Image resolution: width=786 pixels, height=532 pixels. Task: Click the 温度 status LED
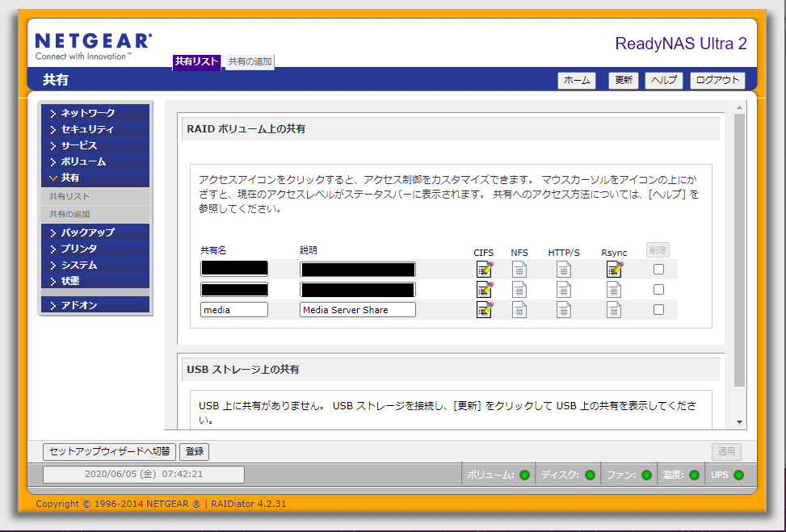(694, 475)
